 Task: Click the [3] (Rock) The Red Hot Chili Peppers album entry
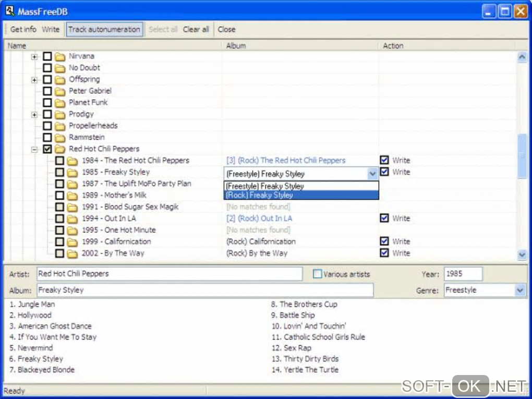[x=286, y=160]
